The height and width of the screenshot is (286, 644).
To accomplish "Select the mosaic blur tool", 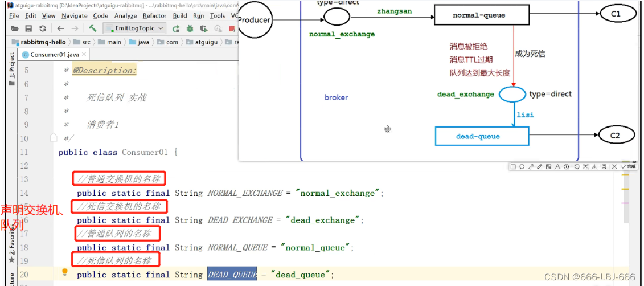I will [x=549, y=166].
